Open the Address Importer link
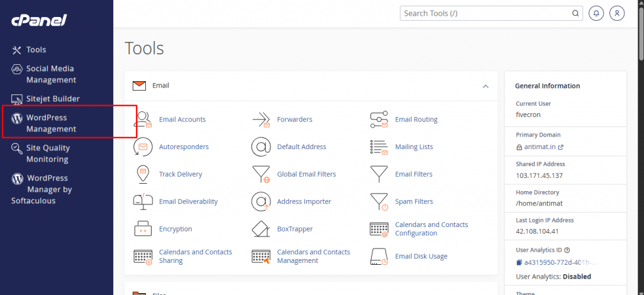The image size is (644, 295). [x=304, y=201]
